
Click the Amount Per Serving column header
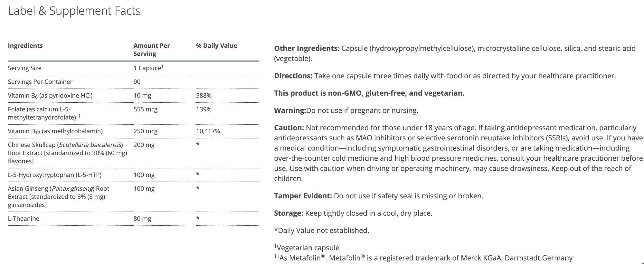coord(151,50)
